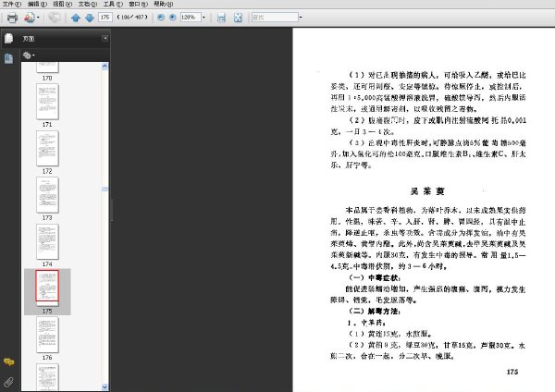Click the thumbnail panel scroll-down arrow
555x392 pixels.
(105, 387)
